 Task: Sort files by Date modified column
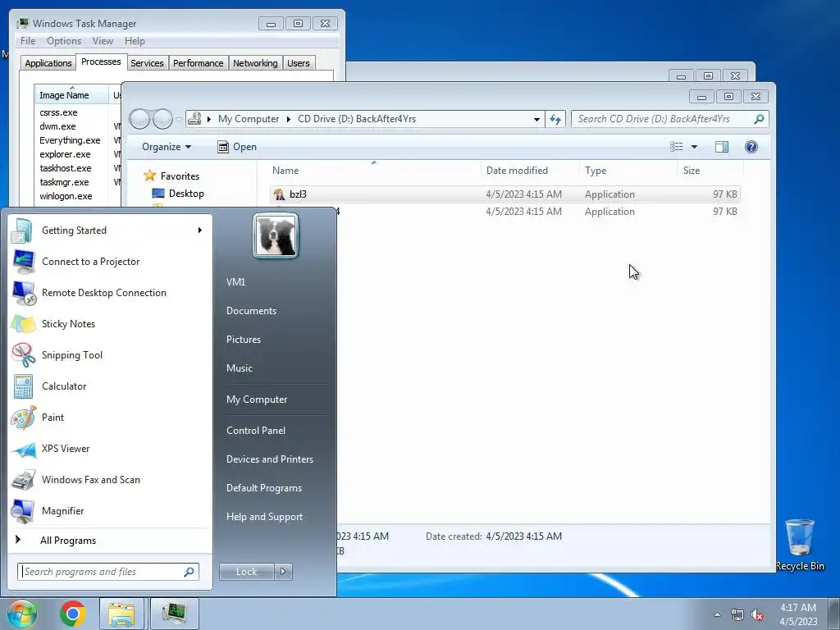click(530, 171)
